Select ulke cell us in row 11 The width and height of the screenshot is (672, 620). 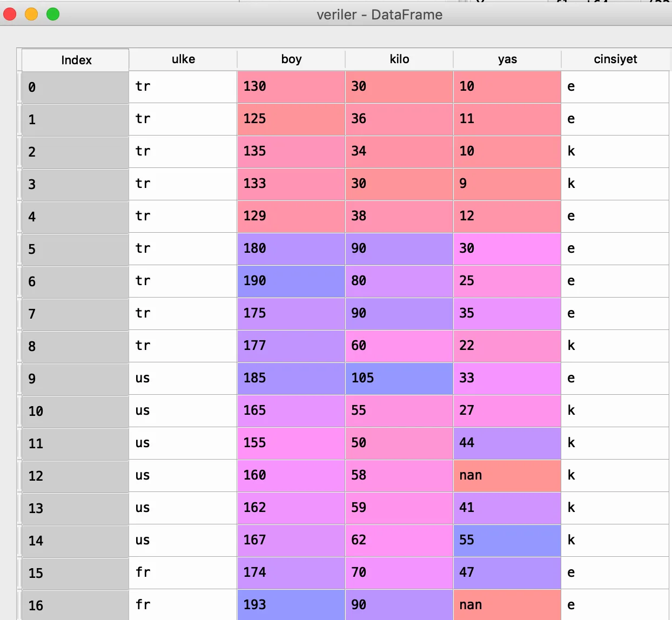(x=183, y=443)
